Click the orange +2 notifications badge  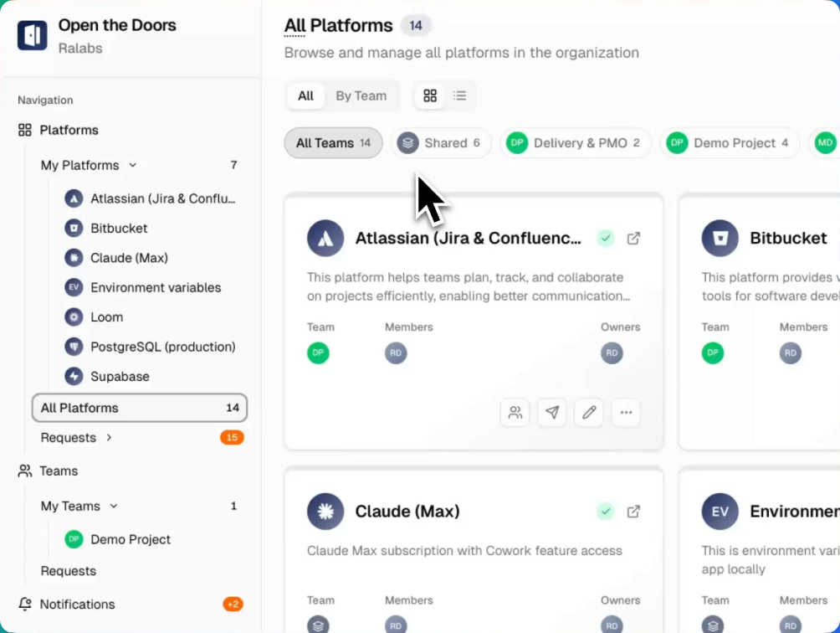(x=233, y=605)
